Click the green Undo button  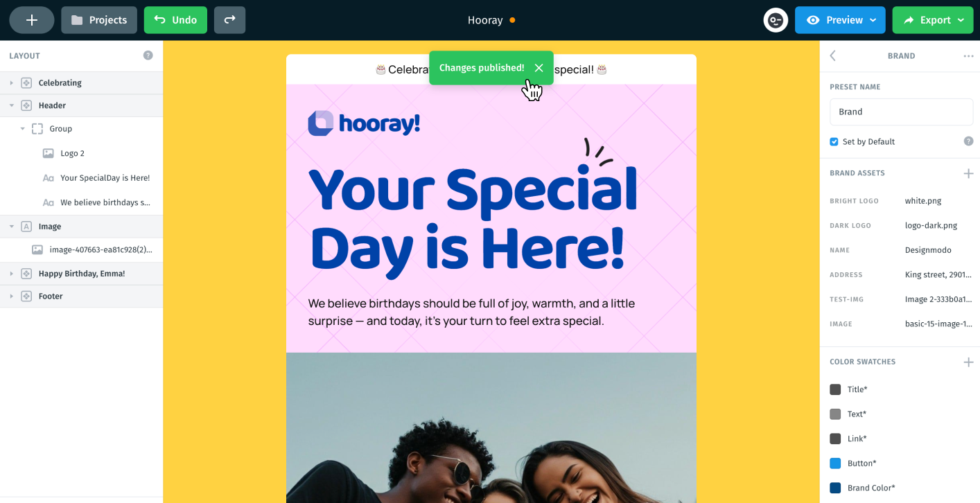coord(175,20)
